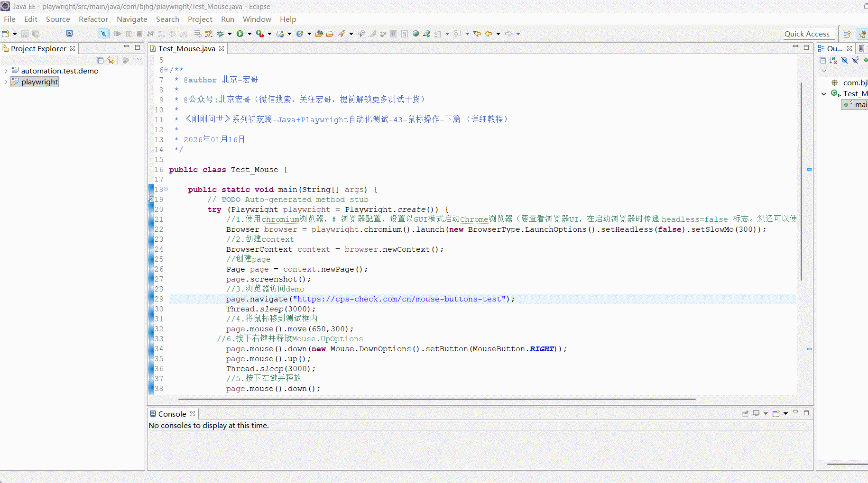Click the blue S new-item wizard icon

tap(300, 34)
